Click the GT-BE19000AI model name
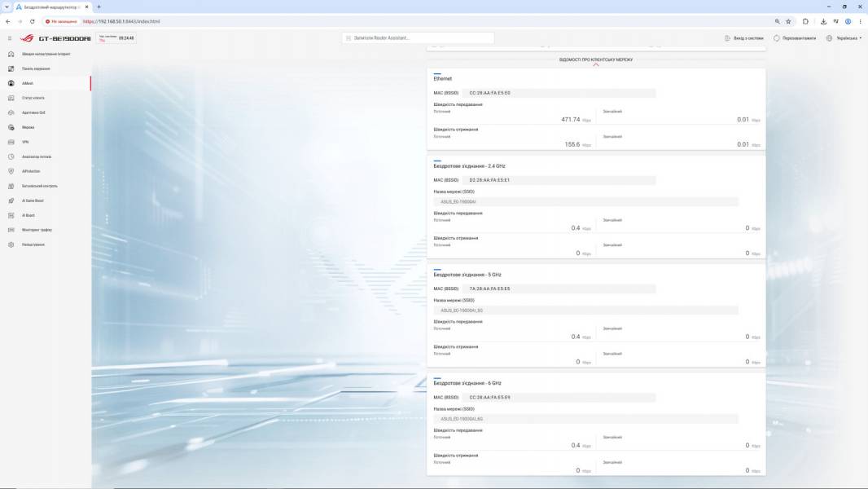The width and height of the screenshot is (868, 489). (64, 39)
